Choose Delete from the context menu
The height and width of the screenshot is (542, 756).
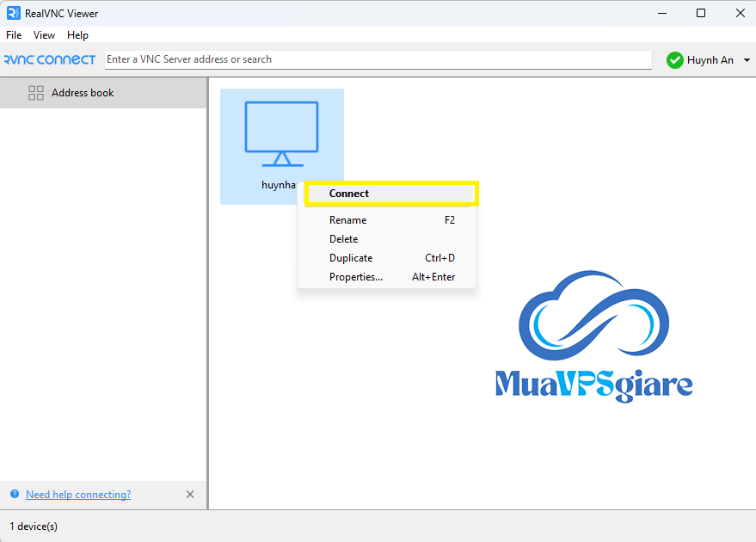coord(343,239)
